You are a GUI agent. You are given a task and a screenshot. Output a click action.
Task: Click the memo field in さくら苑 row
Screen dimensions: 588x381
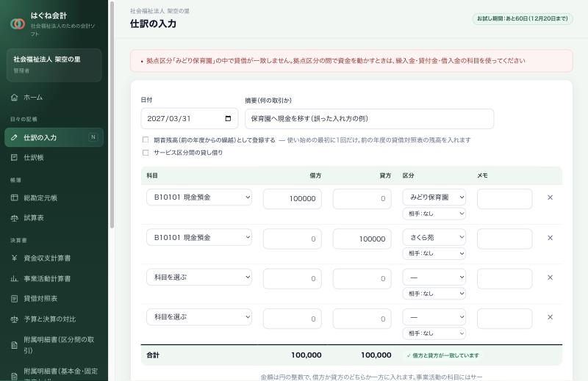point(505,239)
